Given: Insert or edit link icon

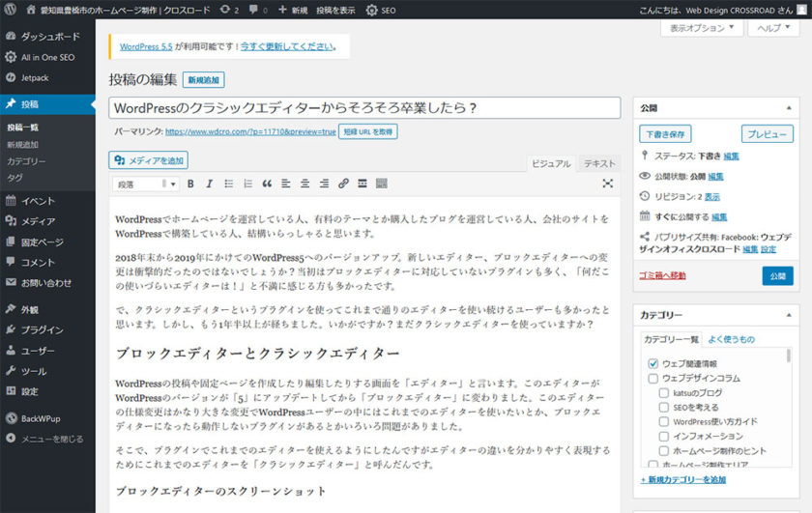Looking at the screenshot, I should [343, 184].
